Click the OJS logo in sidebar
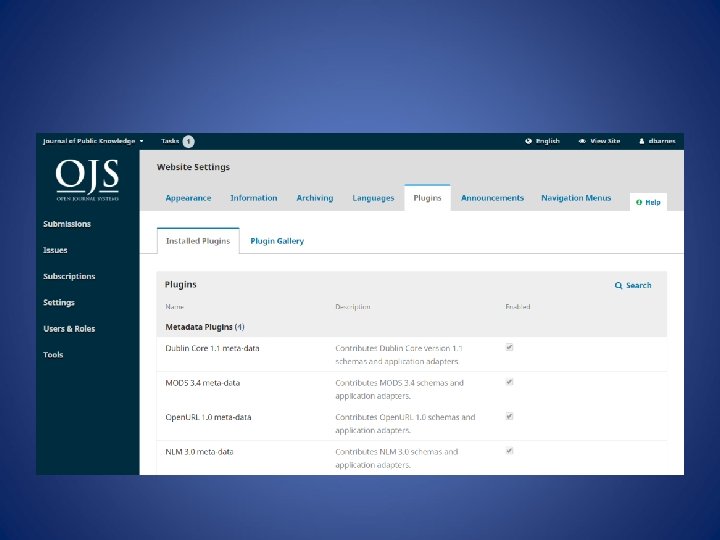This screenshot has width=720, height=540. (87, 180)
